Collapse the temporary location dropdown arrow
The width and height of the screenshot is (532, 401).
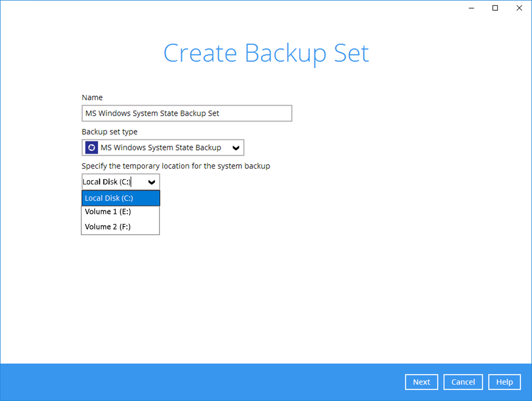tap(152, 182)
